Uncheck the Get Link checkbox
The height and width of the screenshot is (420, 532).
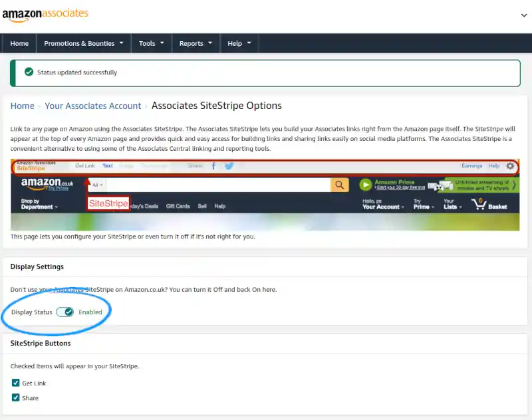pyautogui.click(x=15, y=383)
